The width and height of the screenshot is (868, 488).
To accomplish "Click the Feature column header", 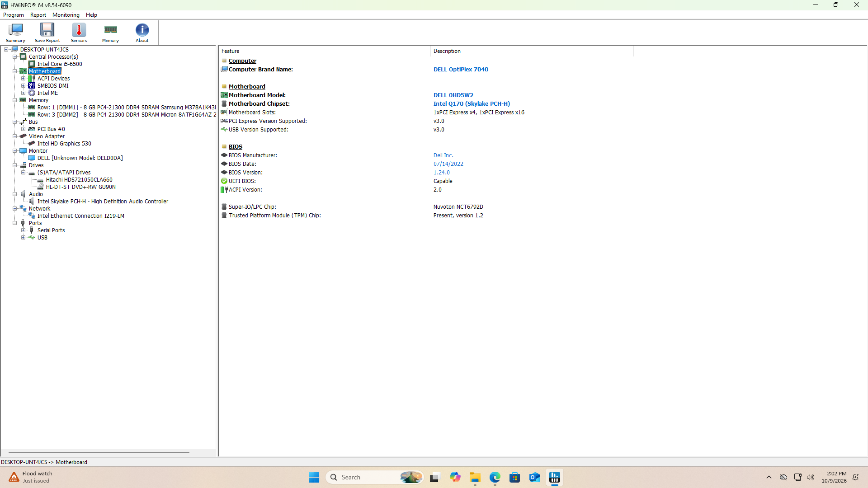I will (x=324, y=51).
